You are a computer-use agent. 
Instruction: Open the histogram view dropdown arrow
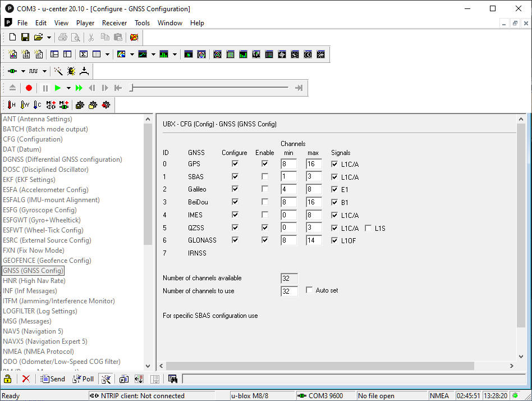pos(175,54)
